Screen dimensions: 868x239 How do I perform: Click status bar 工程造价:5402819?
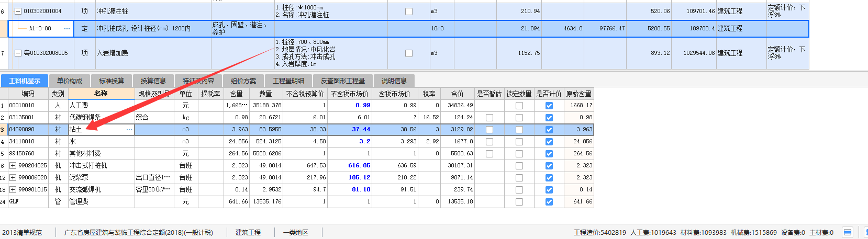tap(600, 233)
